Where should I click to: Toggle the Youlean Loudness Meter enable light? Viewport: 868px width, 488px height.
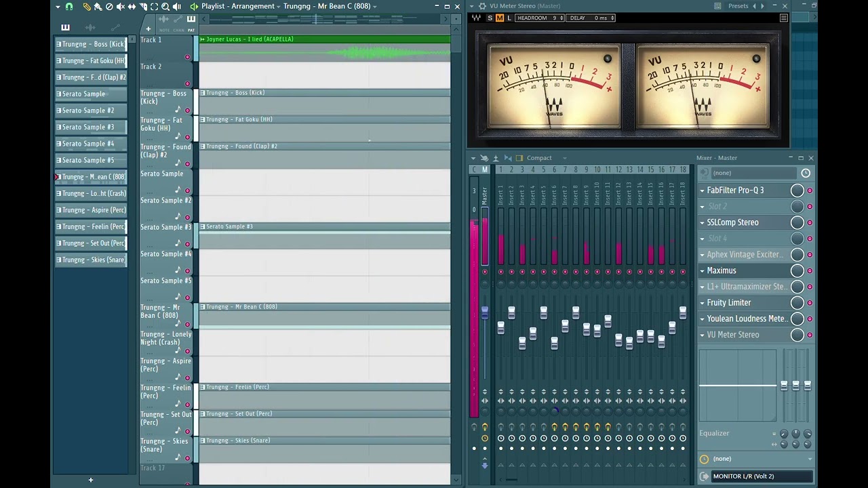[810, 319]
